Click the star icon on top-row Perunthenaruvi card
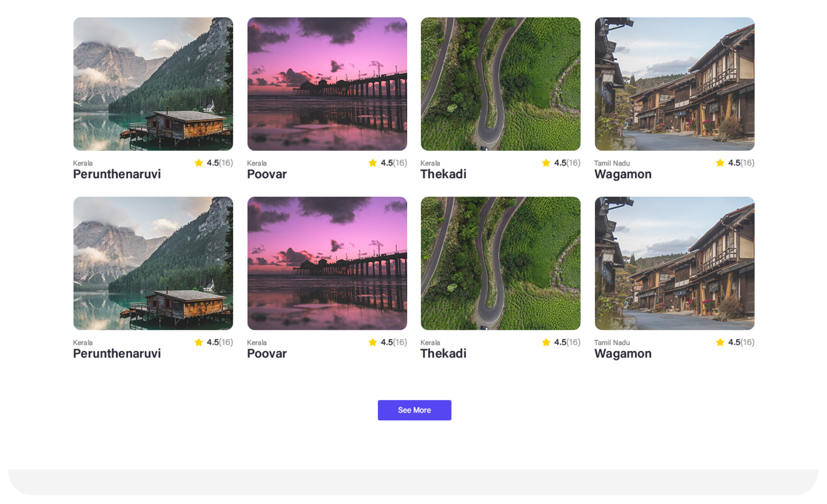 point(199,163)
